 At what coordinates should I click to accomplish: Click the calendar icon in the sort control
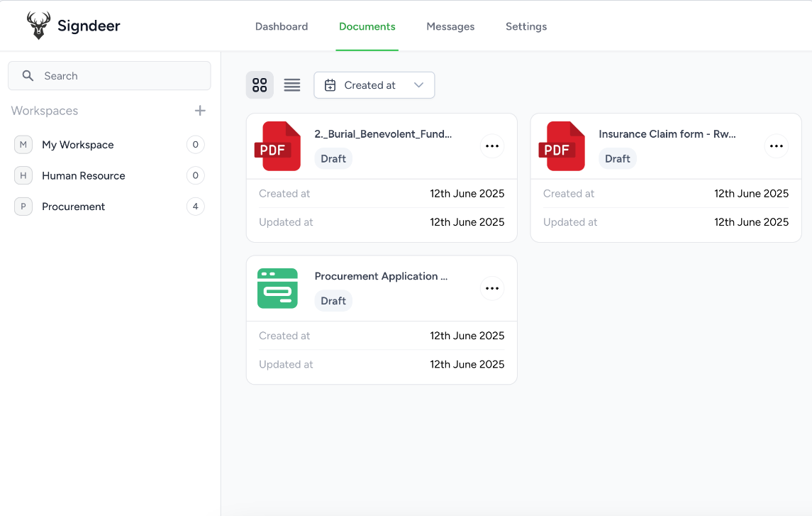[330, 84]
